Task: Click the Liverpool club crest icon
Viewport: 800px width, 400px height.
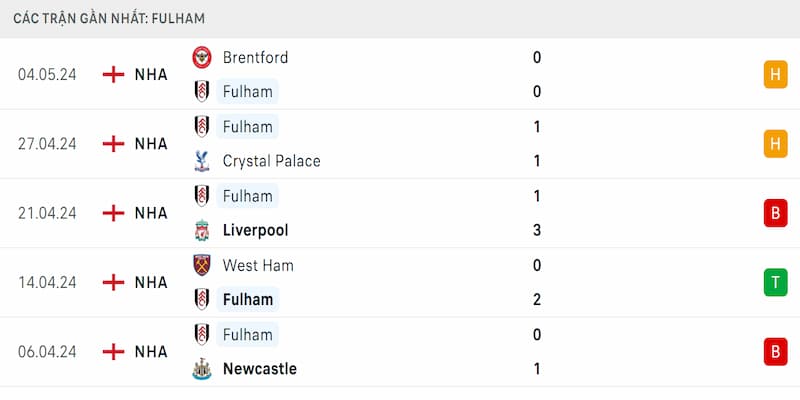Action: click(x=202, y=230)
